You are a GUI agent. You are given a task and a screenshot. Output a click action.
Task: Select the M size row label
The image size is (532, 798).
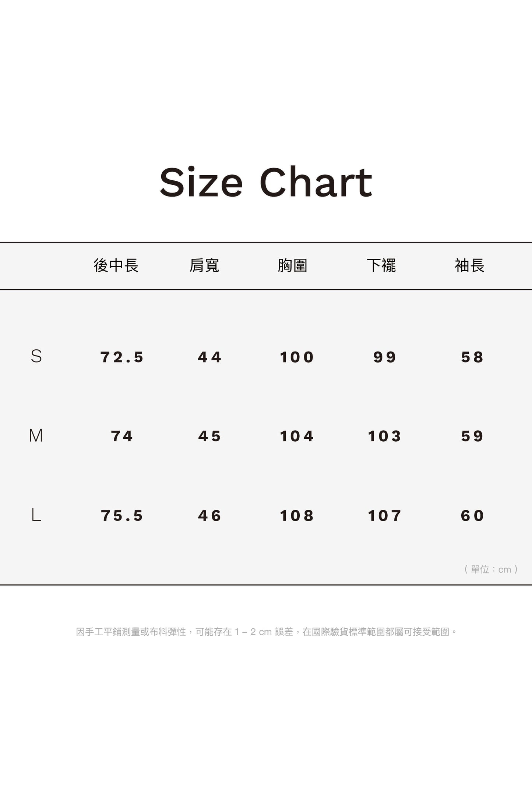pos(36,436)
